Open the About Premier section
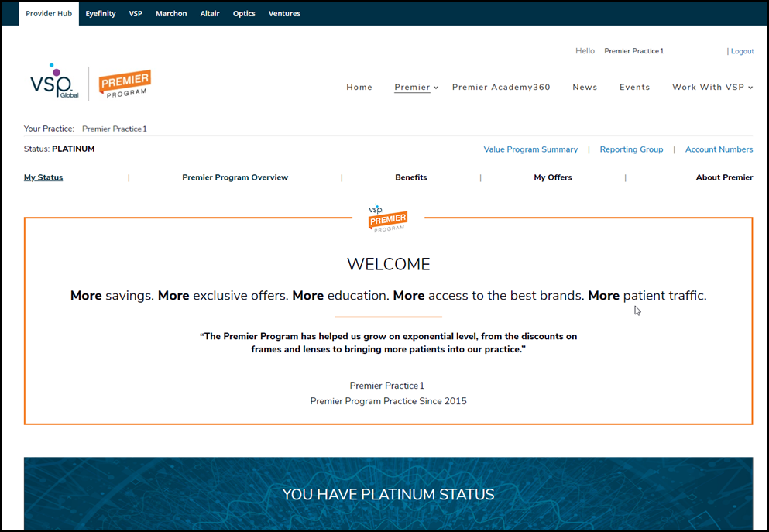Screen dimensions: 769x532 tap(724, 177)
